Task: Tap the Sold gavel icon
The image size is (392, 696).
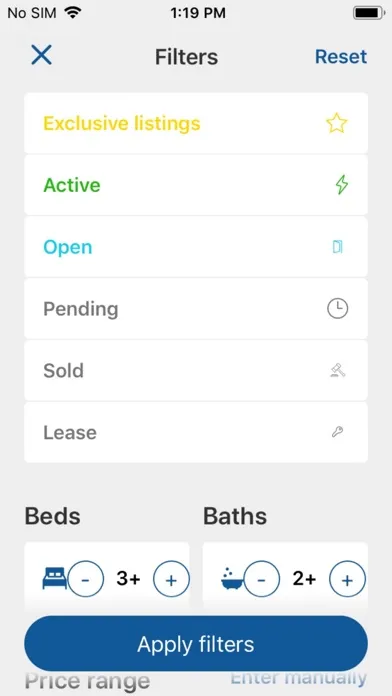Action: point(338,370)
